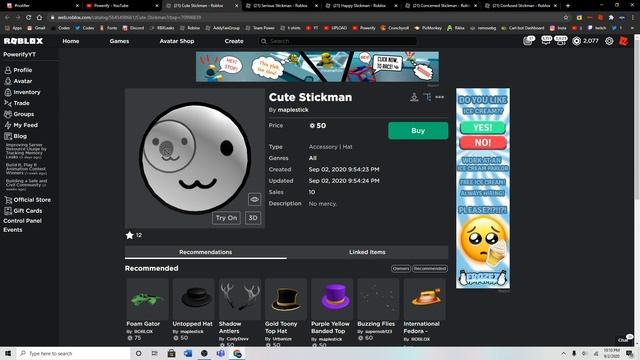This screenshot has width=640, height=360.
Task: Open Control Panel sidebar link
Action: tap(22, 221)
